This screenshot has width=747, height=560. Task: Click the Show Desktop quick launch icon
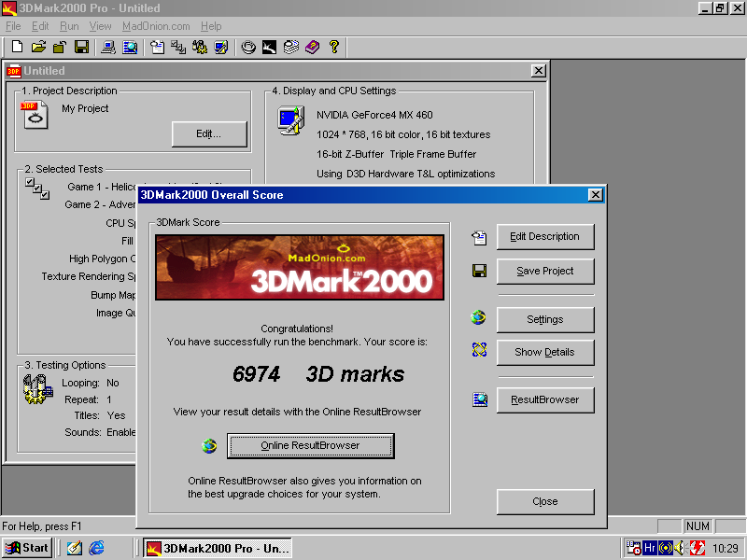(75, 548)
